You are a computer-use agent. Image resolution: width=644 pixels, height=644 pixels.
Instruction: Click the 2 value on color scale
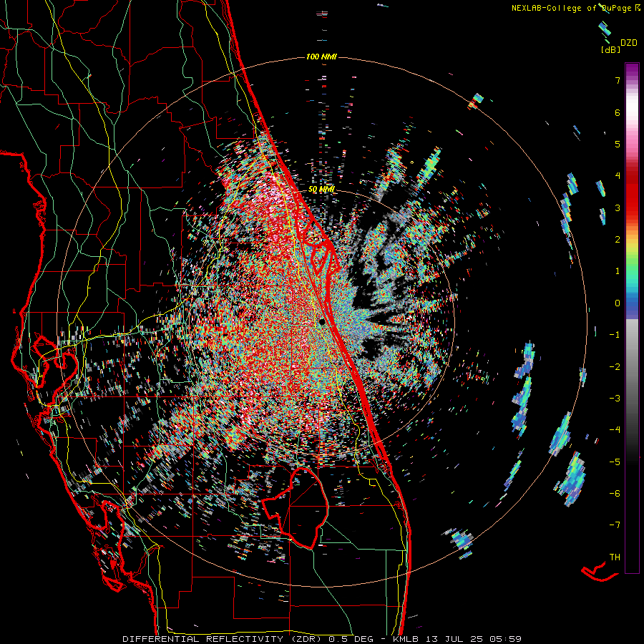pyautogui.click(x=618, y=240)
